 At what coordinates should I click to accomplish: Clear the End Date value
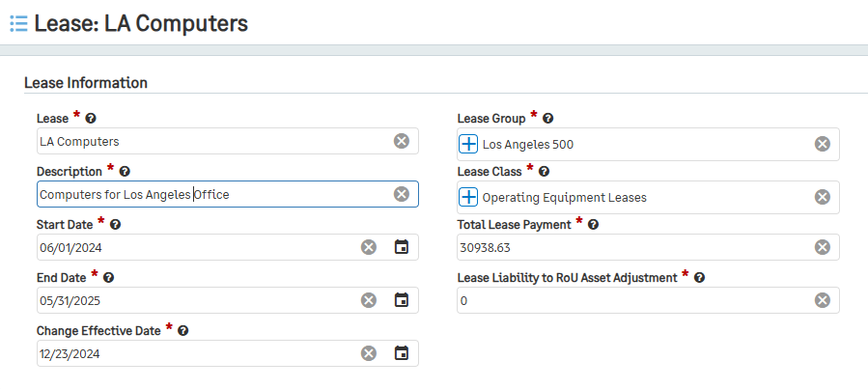coord(369,300)
